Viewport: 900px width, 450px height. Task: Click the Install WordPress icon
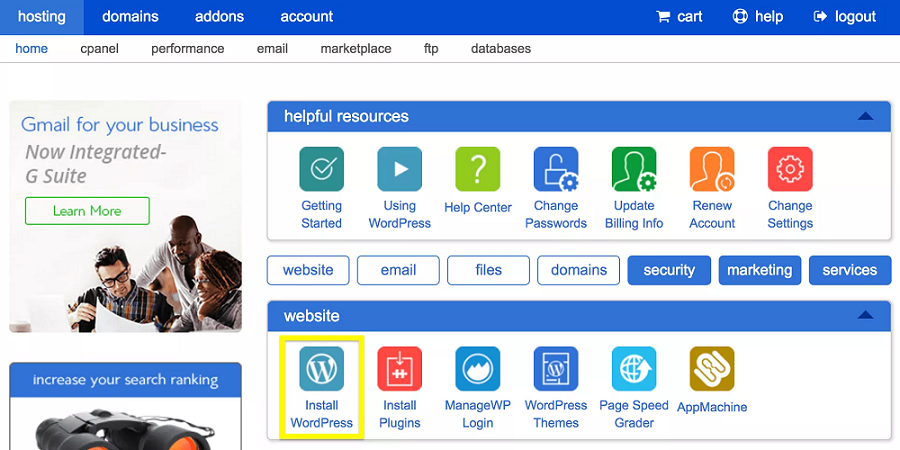(322, 369)
